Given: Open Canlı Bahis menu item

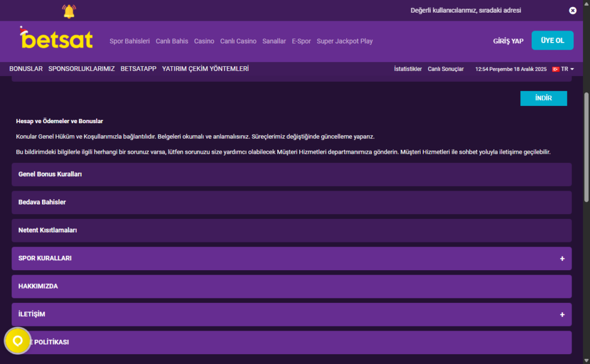Looking at the screenshot, I should (172, 41).
